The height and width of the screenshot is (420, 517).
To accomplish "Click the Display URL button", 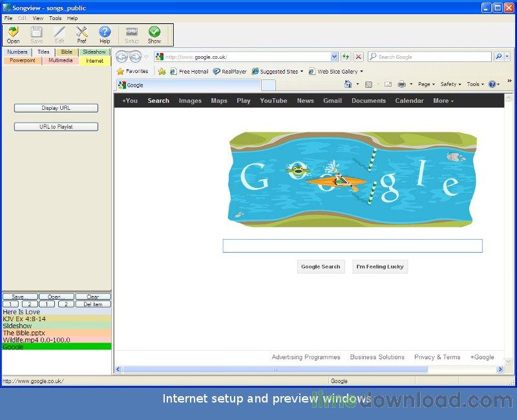I will (56, 108).
